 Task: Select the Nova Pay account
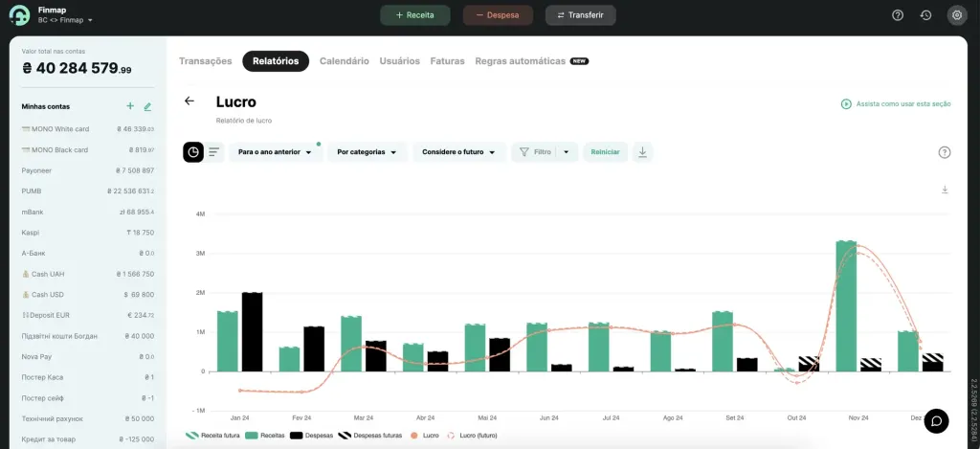point(87,356)
